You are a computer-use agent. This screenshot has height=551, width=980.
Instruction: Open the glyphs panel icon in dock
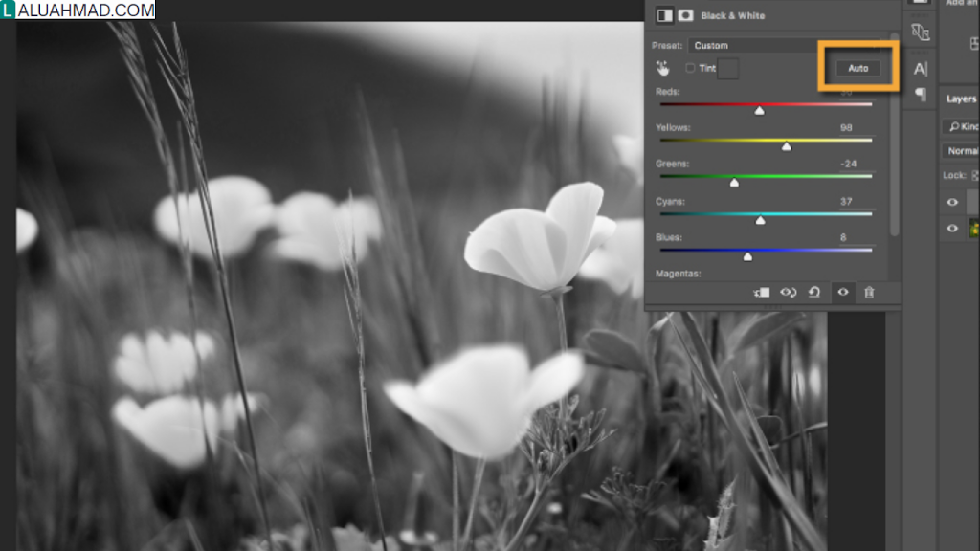pyautogui.click(x=921, y=33)
